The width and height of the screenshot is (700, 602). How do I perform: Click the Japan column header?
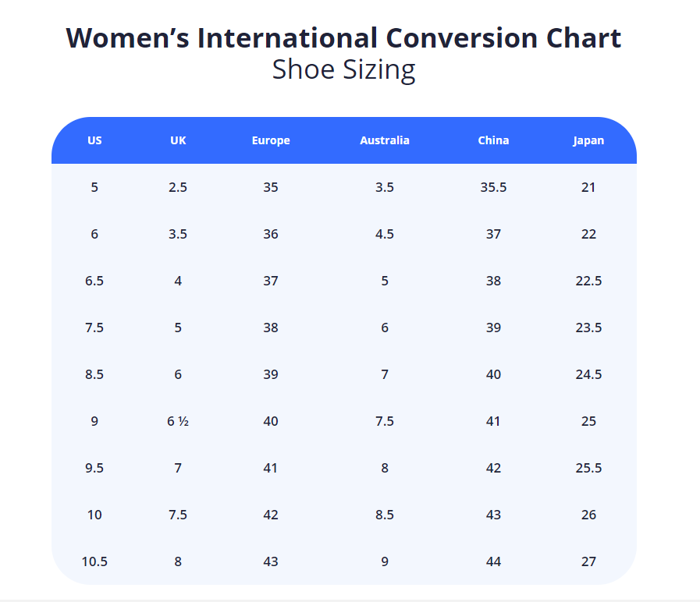588,140
